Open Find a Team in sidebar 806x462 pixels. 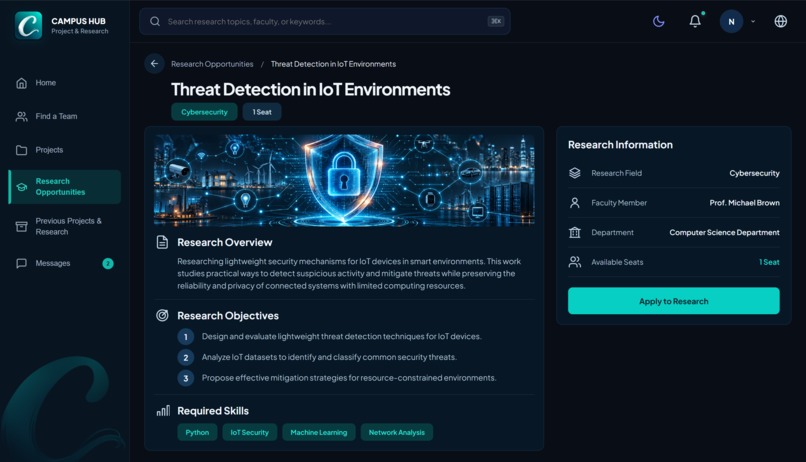click(65, 117)
